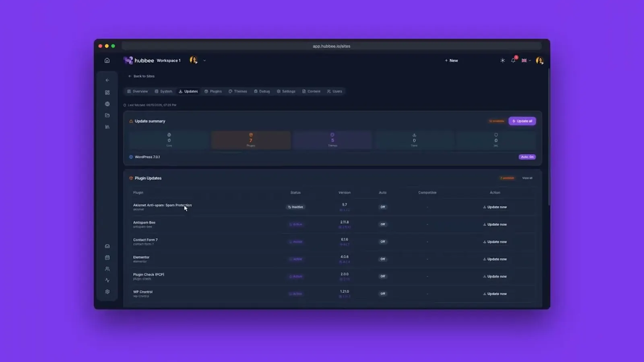Toggle the WordPress Auto On switch
Screen dimensions: 644x362
coord(527,157)
